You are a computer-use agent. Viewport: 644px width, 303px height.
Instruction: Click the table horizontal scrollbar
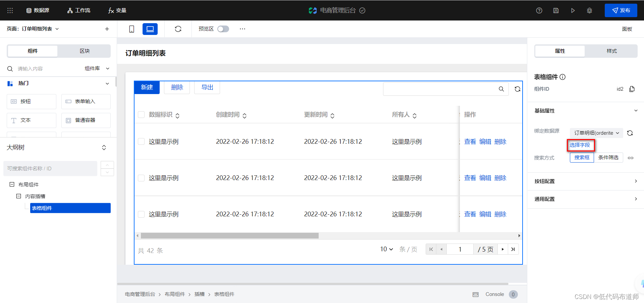click(x=230, y=236)
